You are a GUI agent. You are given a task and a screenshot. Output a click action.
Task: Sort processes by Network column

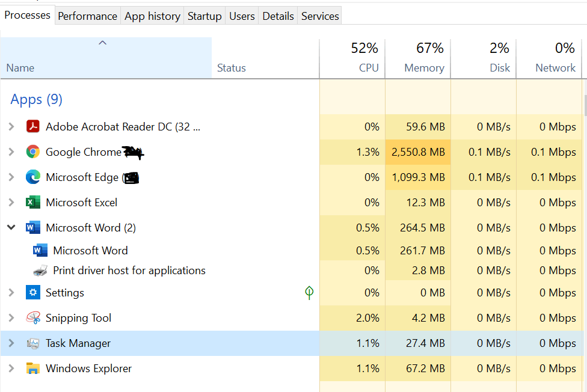549,58
